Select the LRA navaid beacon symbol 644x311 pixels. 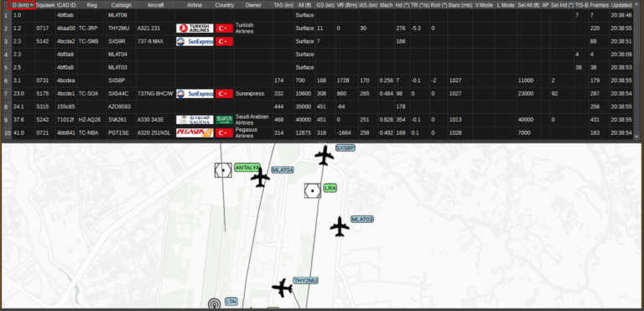tap(313, 190)
